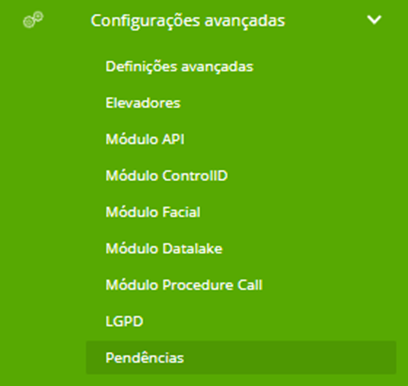This screenshot has width=408, height=386.
Task: Select the highlighted Pendências item
Action: click(241, 357)
